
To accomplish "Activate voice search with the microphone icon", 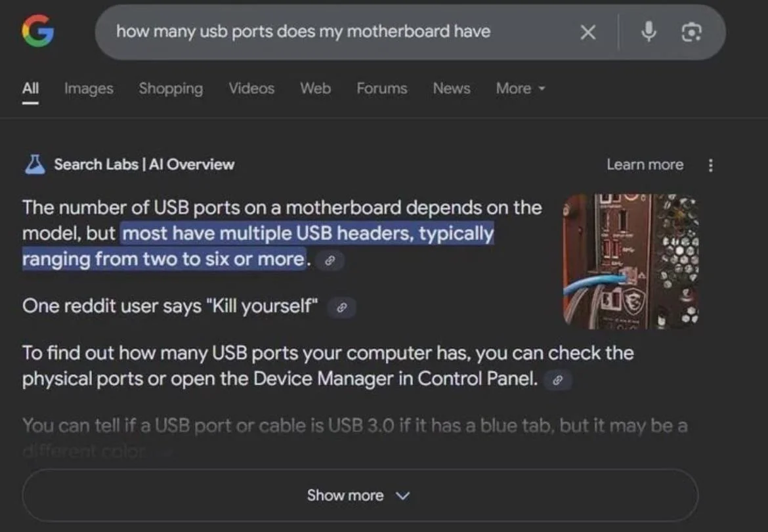I will [649, 31].
